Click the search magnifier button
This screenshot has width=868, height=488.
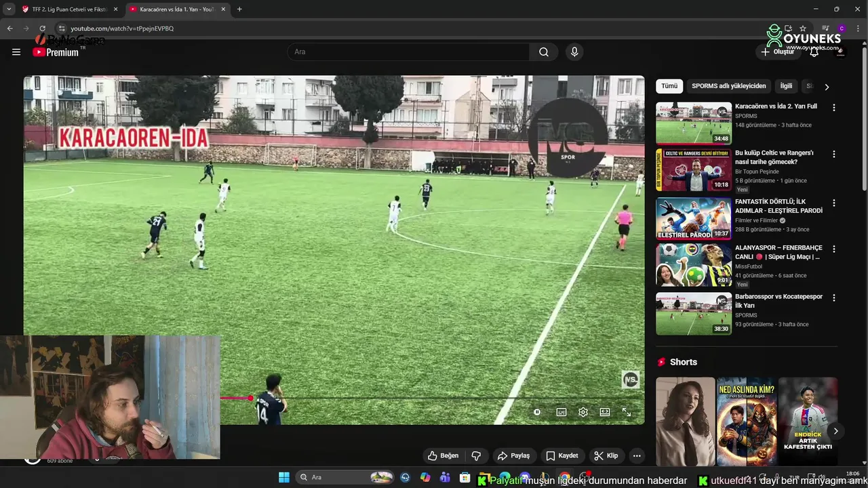pos(544,52)
